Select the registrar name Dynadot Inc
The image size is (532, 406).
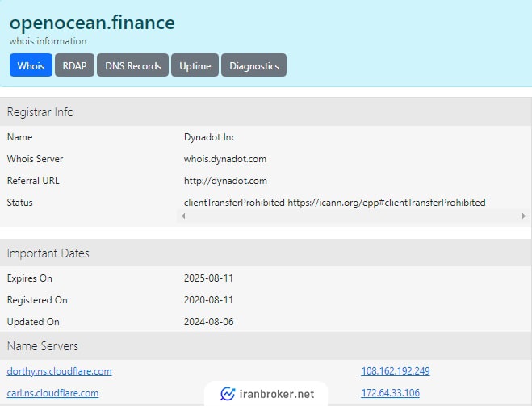coord(210,137)
